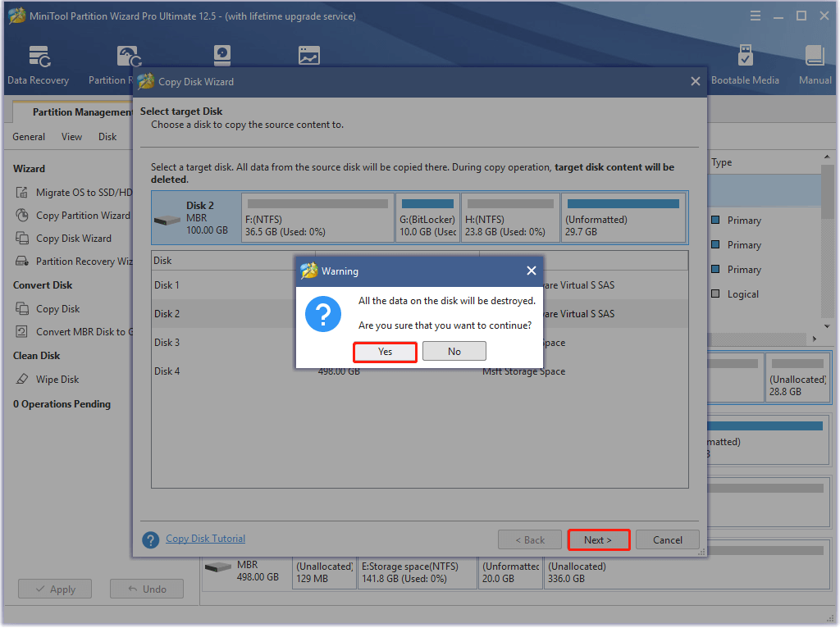
Task: Click the Wipe Disk eraser icon
Action: pos(21,379)
